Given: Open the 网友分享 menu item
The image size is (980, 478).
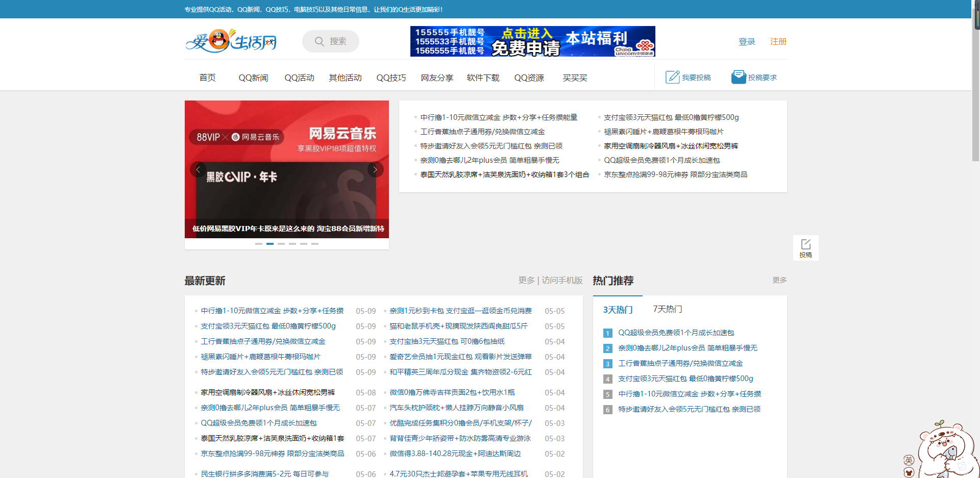Looking at the screenshot, I should (x=437, y=78).
